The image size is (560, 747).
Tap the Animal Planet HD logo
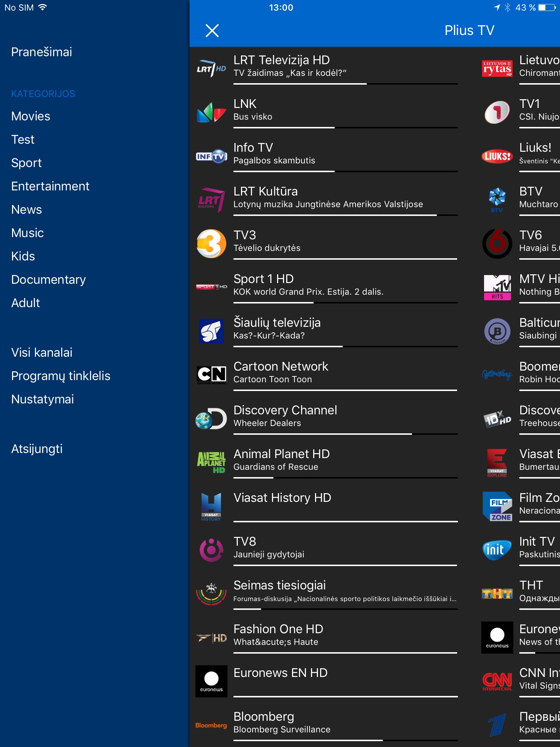coord(211,462)
